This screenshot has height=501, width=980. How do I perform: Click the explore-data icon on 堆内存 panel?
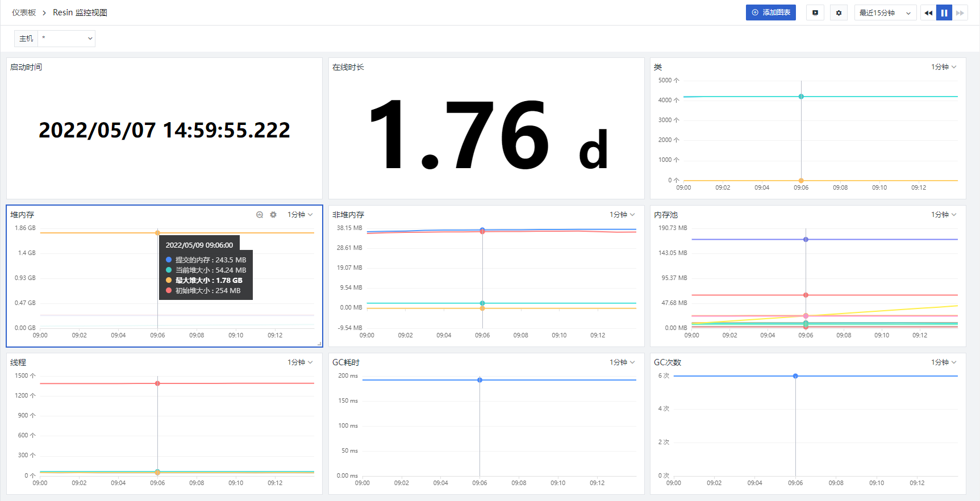[x=260, y=215]
